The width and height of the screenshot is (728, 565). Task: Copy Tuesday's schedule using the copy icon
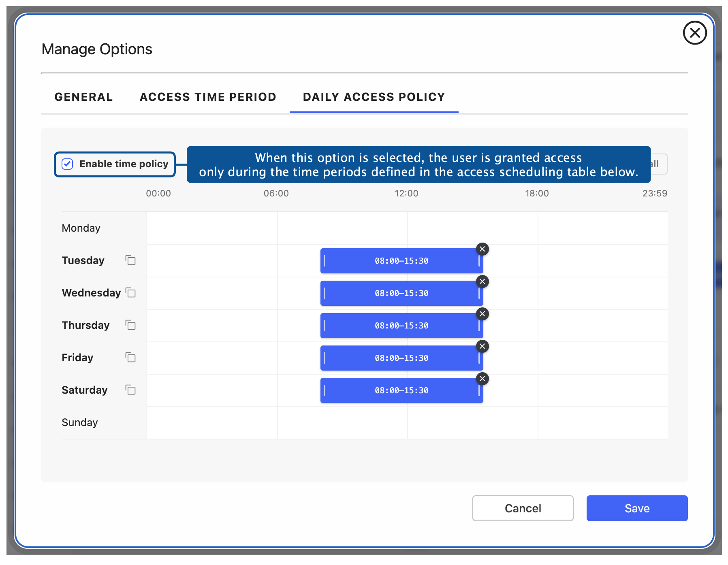click(130, 260)
